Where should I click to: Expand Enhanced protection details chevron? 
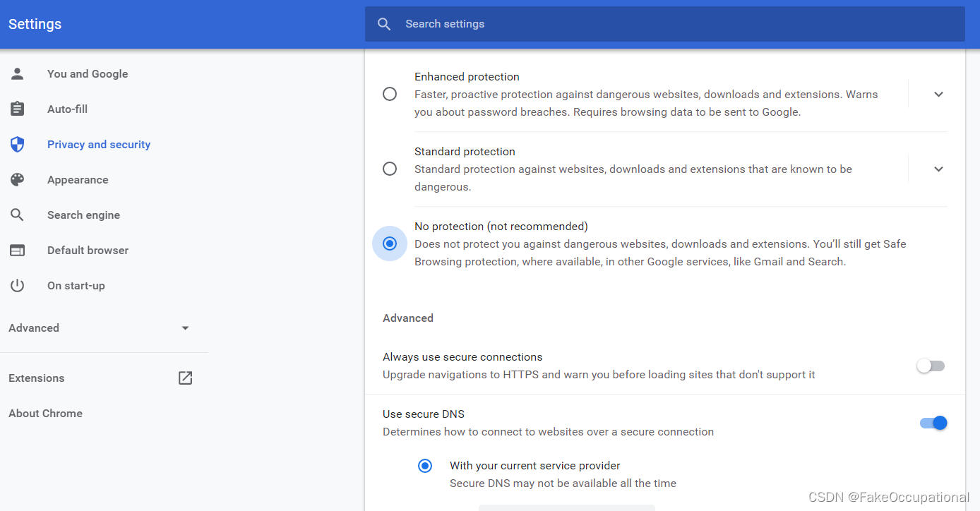coord(938,94)
